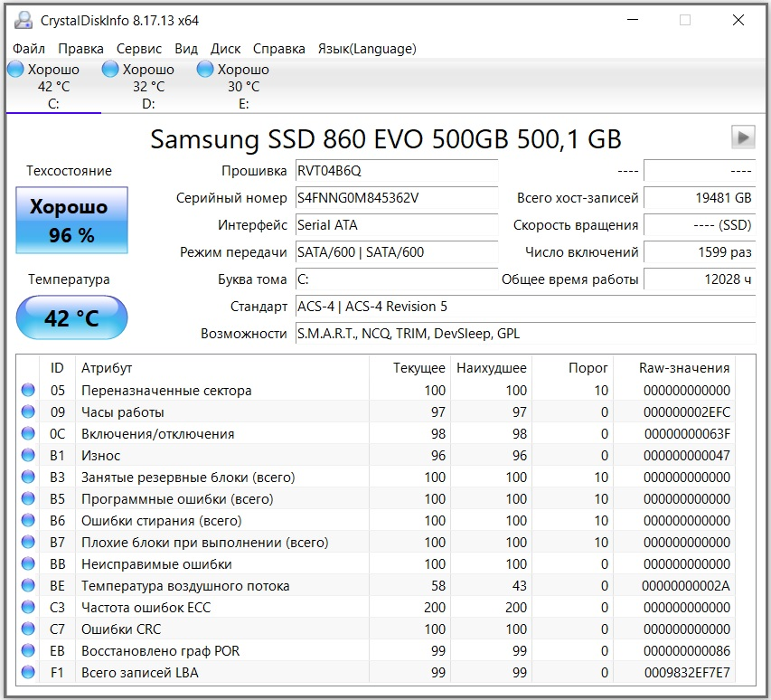Click the status orb for drive C:
The height and width of the screenshot is (700, 771).
click(15, 70)
